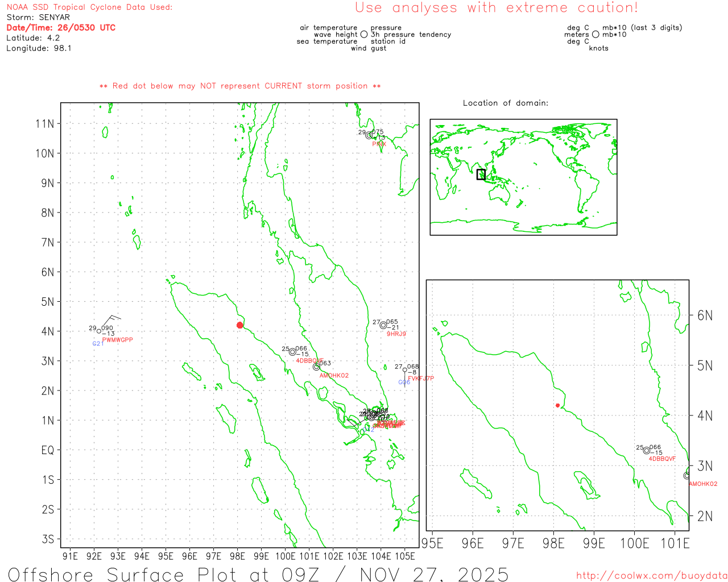The height and width of the screenshot is (582, 728).
Task: Select the 4DBBQVF station circle on main map
Action: (x=292, y=352)
